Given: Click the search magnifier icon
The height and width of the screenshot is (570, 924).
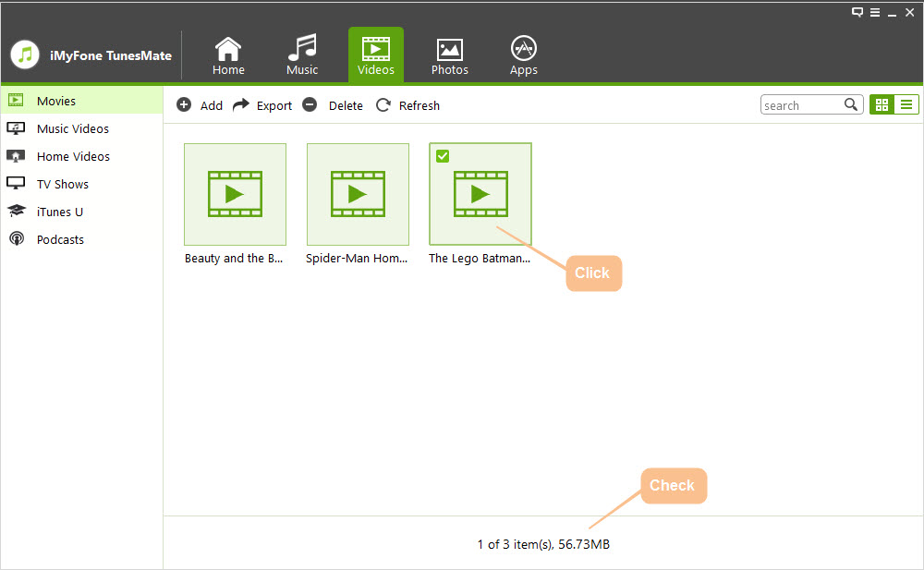Looking at the screenshot, I should (x=851, y=104).
